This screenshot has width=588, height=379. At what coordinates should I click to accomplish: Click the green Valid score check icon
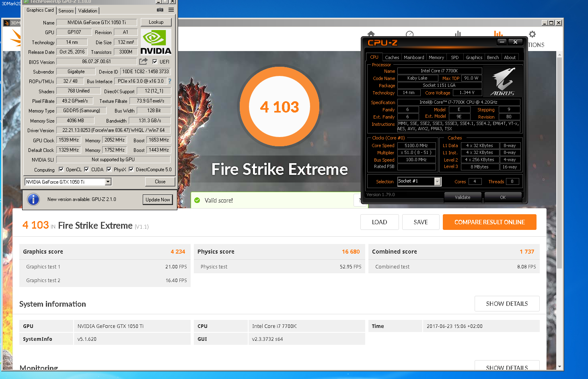tap(197, 200)
